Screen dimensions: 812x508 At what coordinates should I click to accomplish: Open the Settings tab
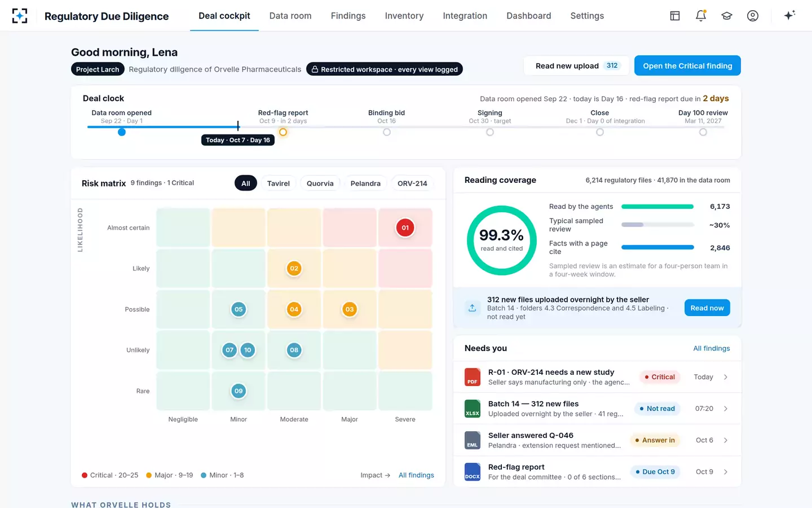[587, 16]
